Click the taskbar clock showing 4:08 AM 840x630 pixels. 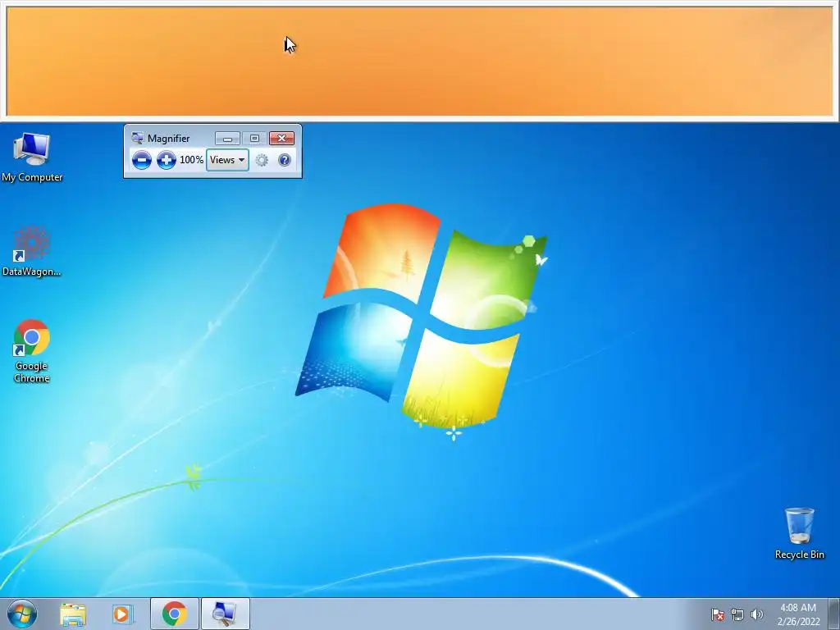click(798, 614)
